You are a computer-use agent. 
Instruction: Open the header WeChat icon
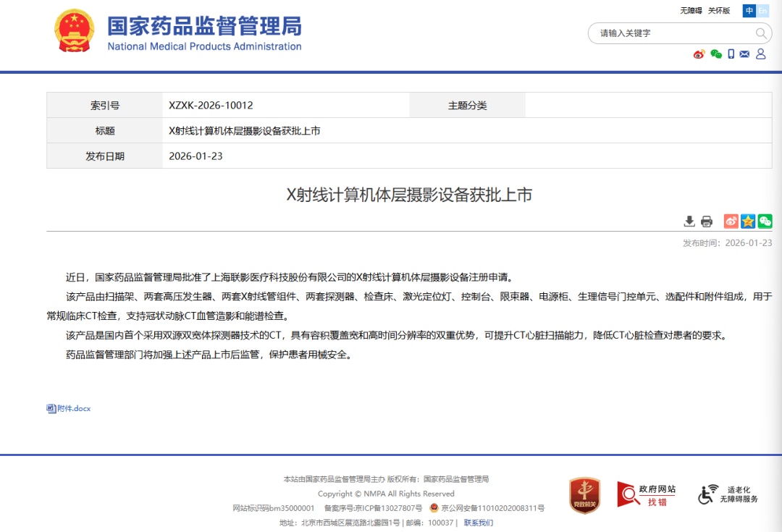coord(716,54)
